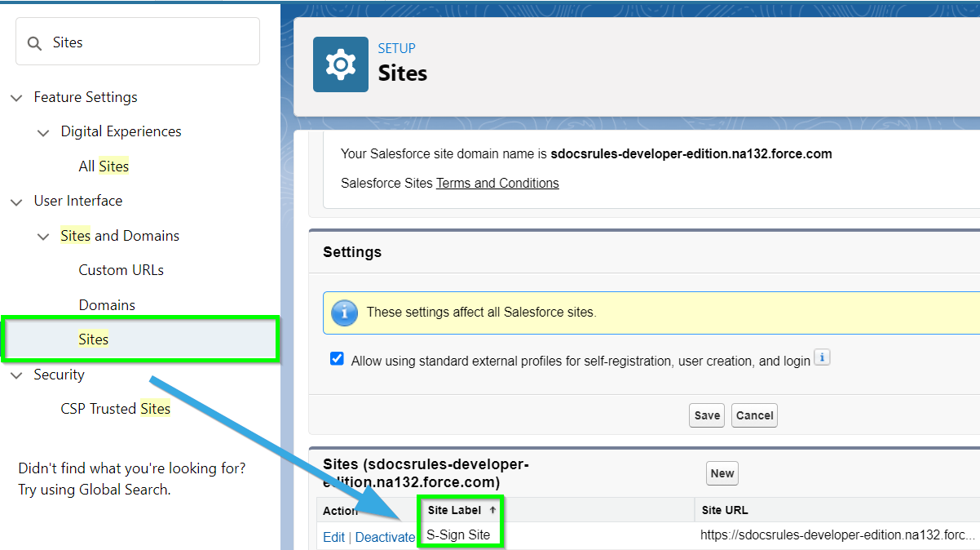Click the Security label in the tree
This screenshot has width=980, height=550.
59,375
